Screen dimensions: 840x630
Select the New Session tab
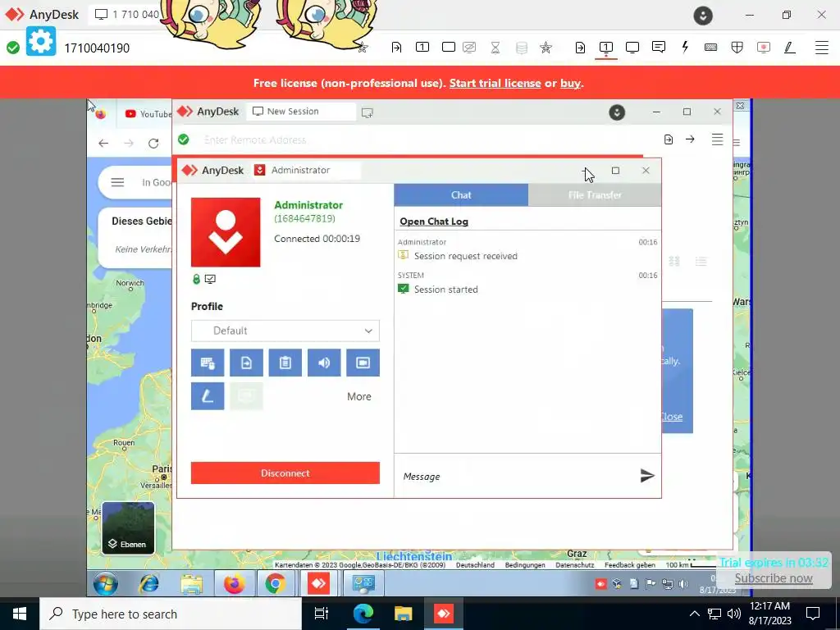(x=300, y=112)
